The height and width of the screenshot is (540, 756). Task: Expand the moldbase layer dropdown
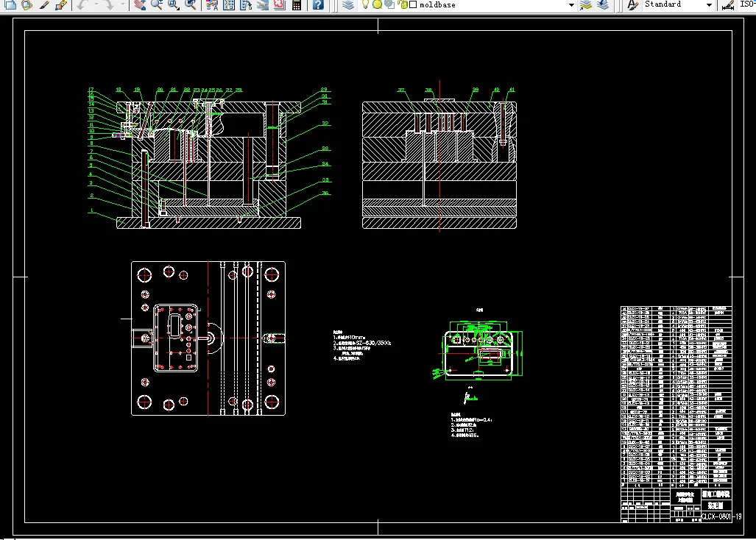(x=571, y=4)
